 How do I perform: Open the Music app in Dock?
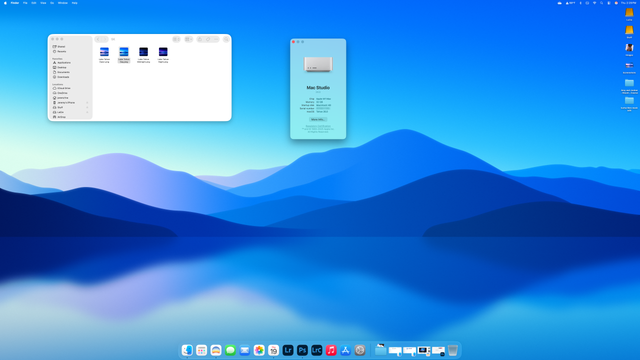coord(331,350)
